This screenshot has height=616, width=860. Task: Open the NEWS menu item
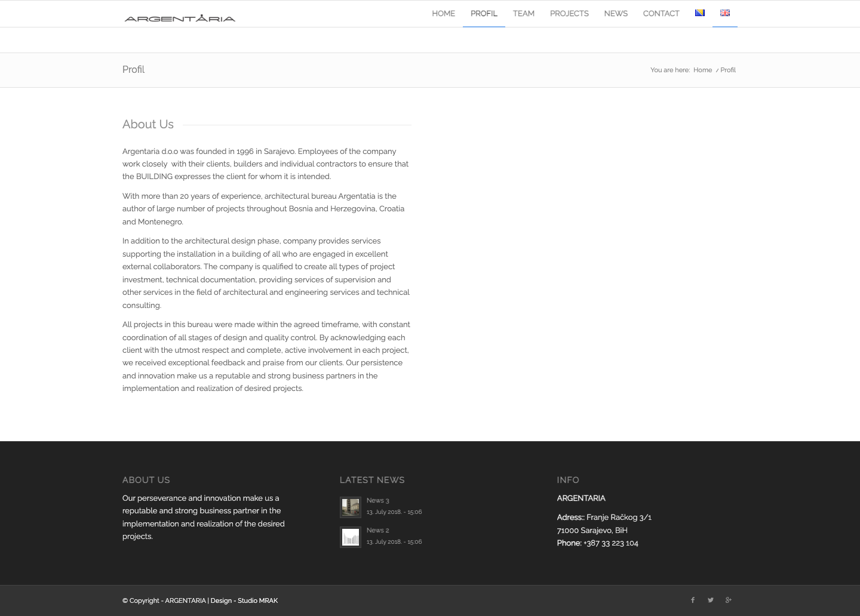click(616, 14)
